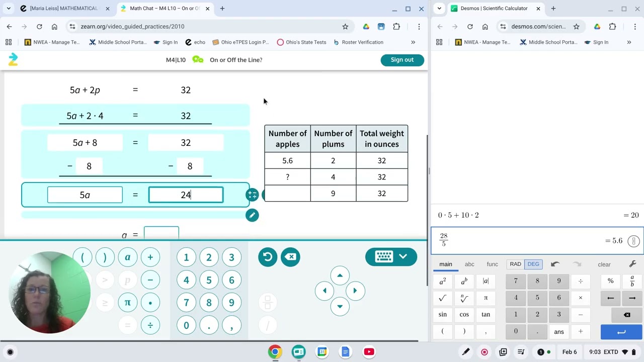
Task: Click digit 5 on the Zearn number pad
Action: [x=209, y=280]
